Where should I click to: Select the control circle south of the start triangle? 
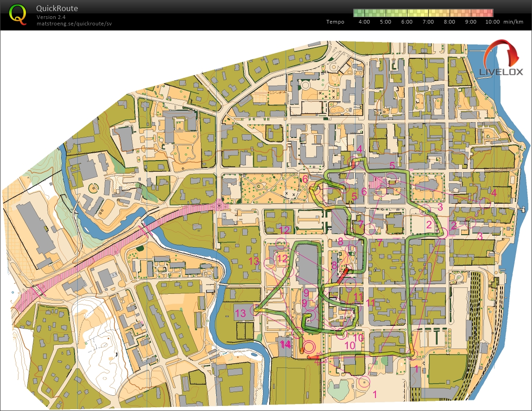point(364,382)
